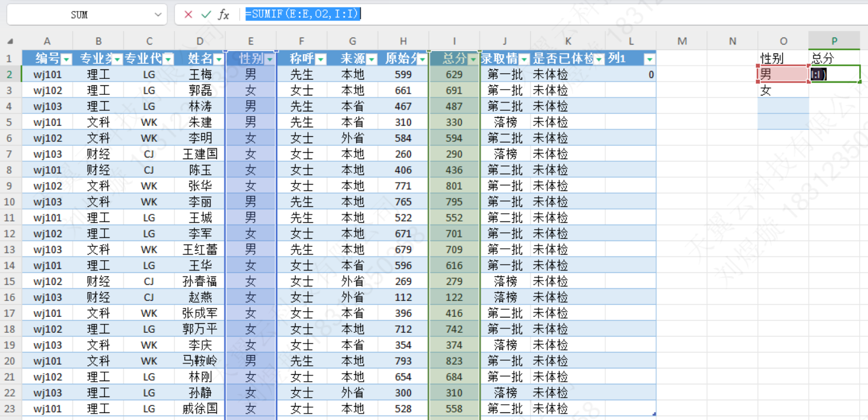Click the name 郭磊 in column D
The image size is (868, 420).
[200, 90]
